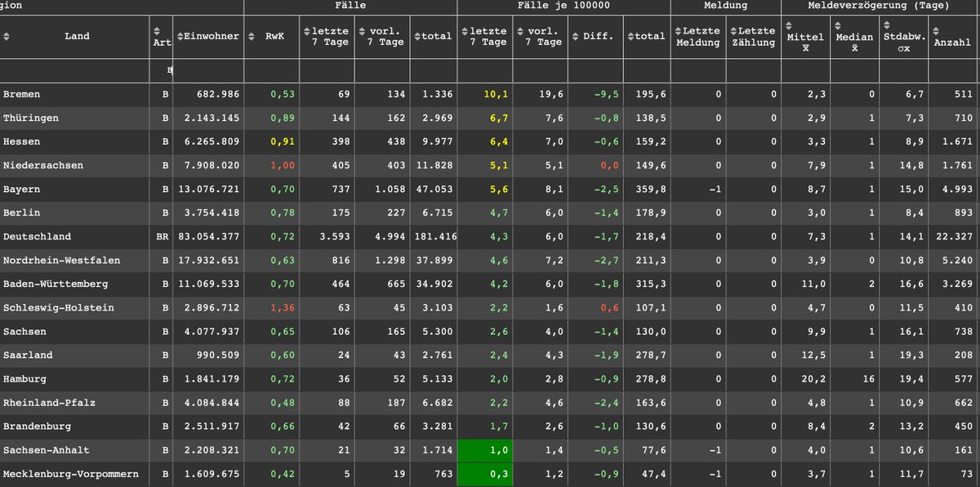This screenshot has height=487, width=980.
Task: Click Einwohner value 17.932.651
Action: (x=209, y=261)
